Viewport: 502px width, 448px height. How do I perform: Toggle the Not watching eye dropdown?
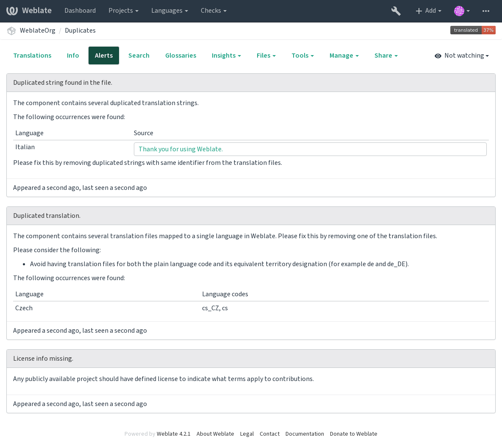[x=462, y=56]
